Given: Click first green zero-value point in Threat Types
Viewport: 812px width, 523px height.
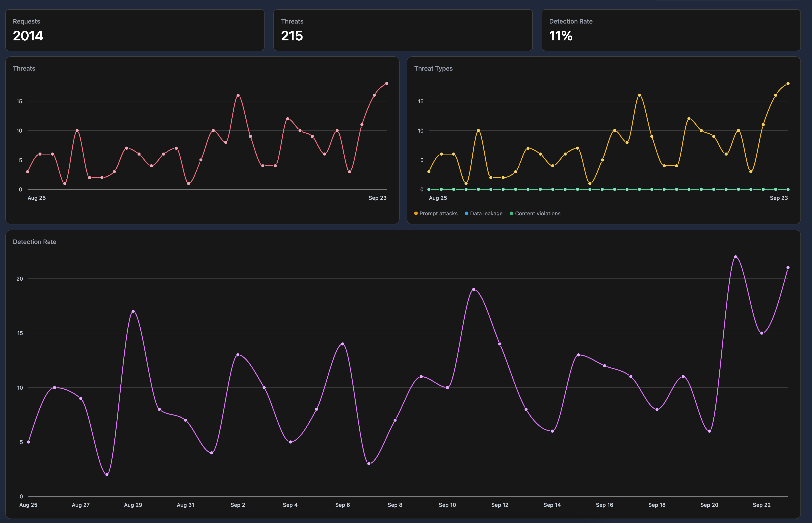Looking at the screenshot, I should click(x=429, y=190).
